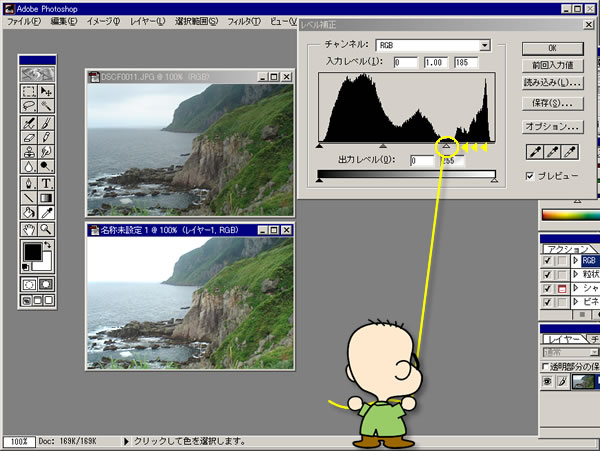600x451 pixels.
Task: Expand the RGB action set triangle
Action: pos(574,261)
